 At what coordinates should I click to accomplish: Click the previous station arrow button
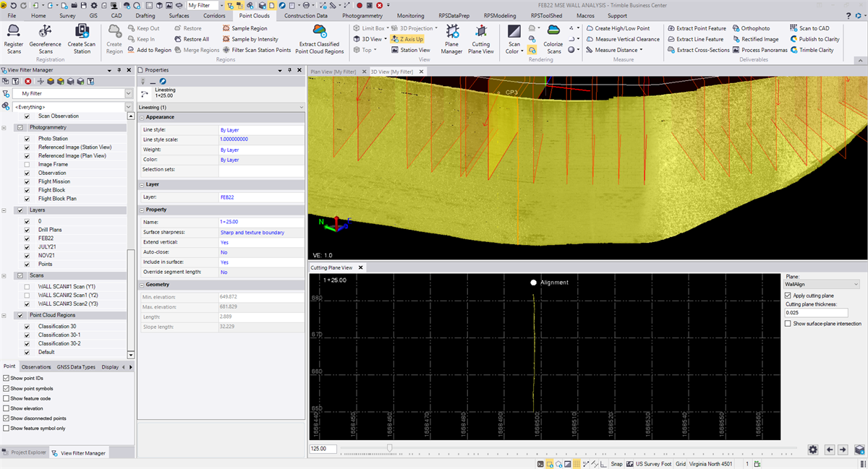pos(830,449)
